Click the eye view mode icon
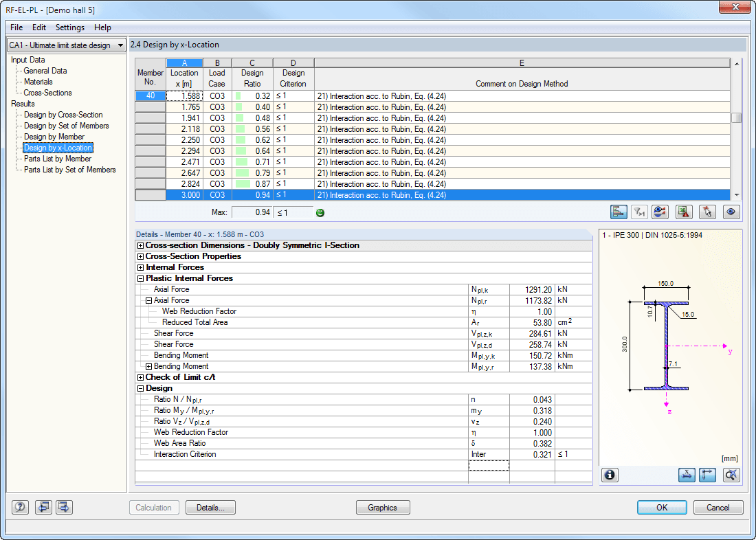756x540 pixels. click(731, 212)
